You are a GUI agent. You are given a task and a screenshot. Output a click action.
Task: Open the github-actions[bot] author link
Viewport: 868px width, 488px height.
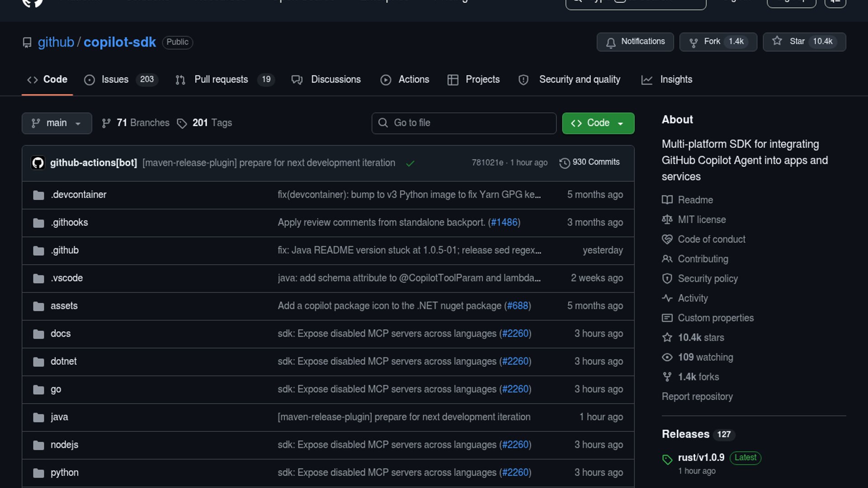94,163
